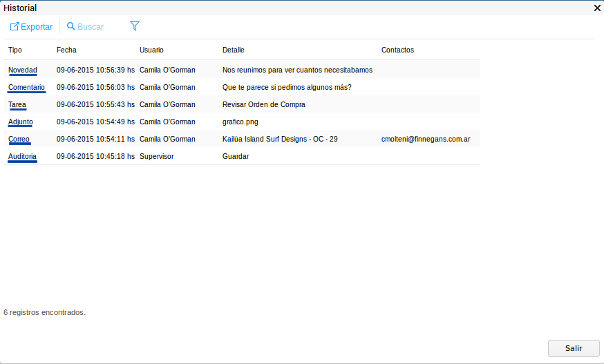Screen dimensions: 604x364
Task: Open the Novedad entry link
Action: pos(22,70)
